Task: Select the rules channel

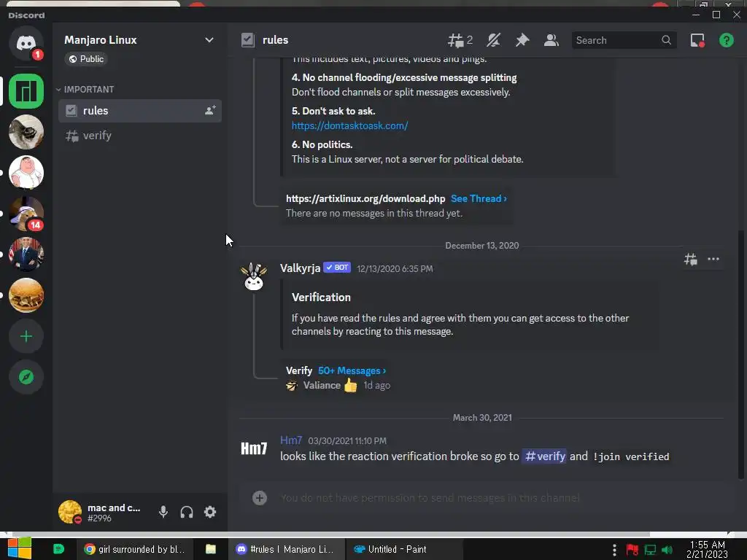Action: pyautogui.click(x=140, y=111)
